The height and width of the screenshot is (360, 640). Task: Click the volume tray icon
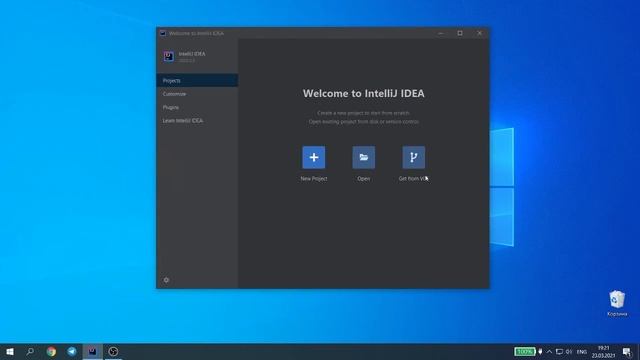pos(569,351)
